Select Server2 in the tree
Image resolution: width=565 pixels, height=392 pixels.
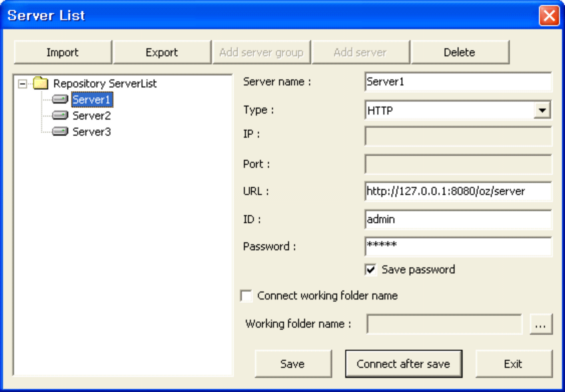click(x=92, y=116)
